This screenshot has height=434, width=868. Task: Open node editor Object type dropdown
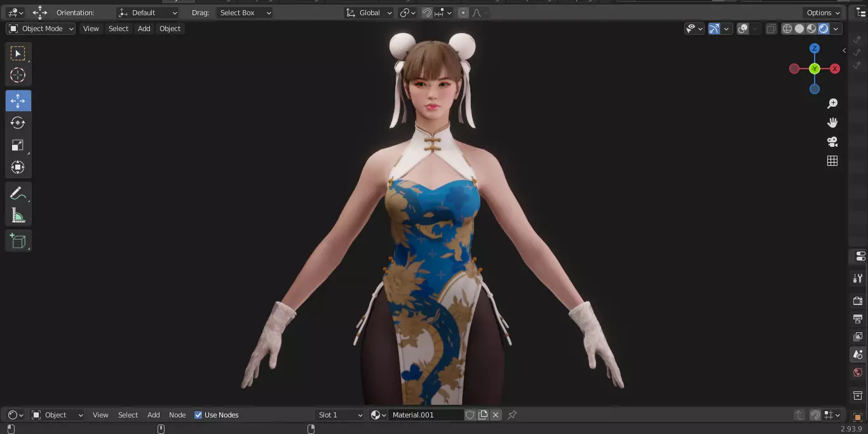pos(57,415)
